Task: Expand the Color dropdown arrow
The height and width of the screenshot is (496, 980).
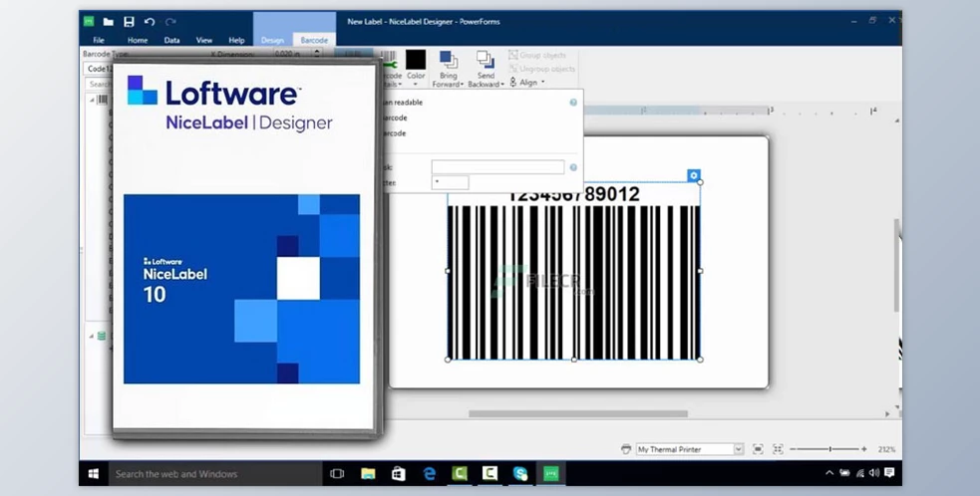Action: (417, 84)
